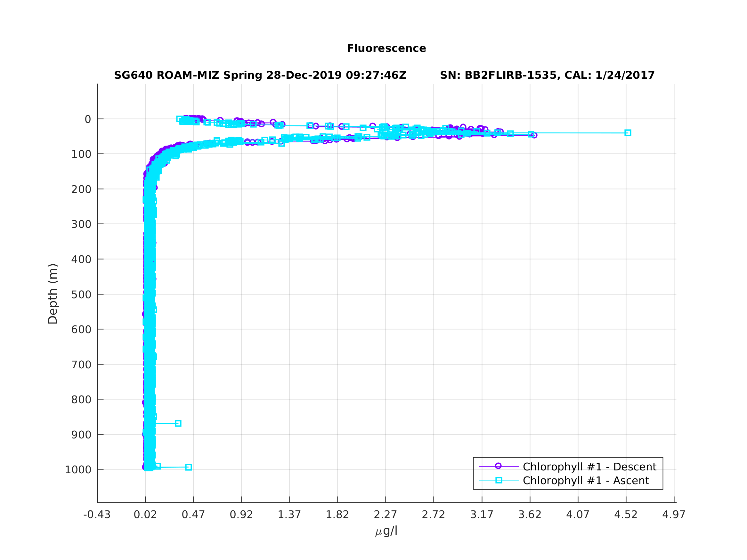Click the depth tick label '900'
This screenshot has height=560, width=747.
[x=81, y=435]
